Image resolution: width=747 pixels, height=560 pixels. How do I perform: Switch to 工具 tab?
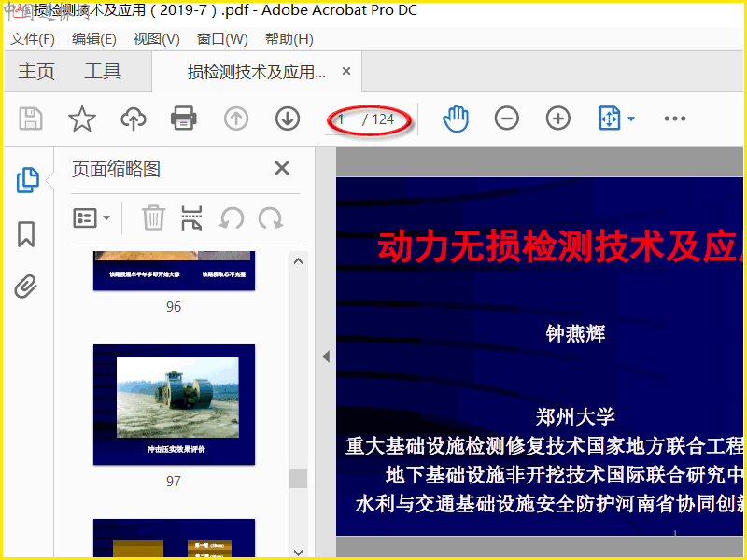103,72
